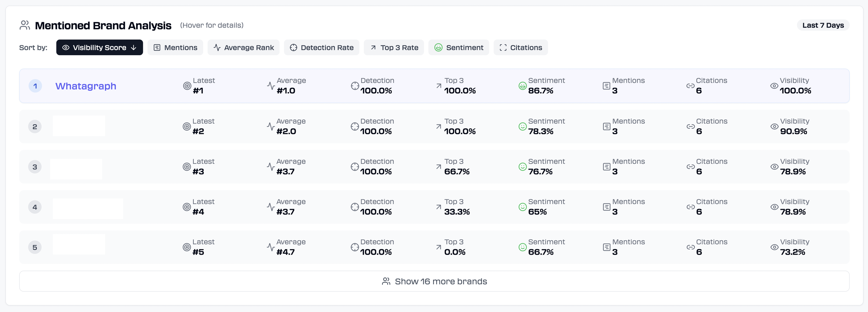868x312 pixels.
Task: Expand Show 16 more brands
Action: [434, 281]
